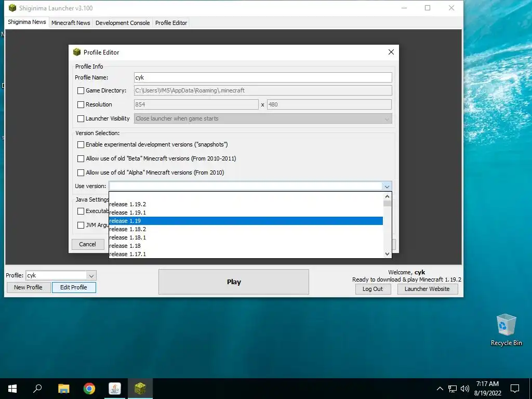Viewport: 532px width, 399px height.
Task: Click the Profile Name input field
Action: 263,77
